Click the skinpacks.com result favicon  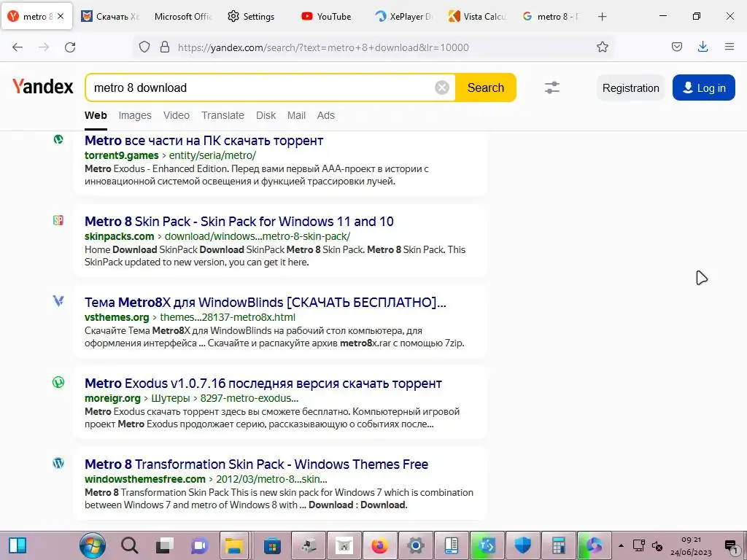click(x=58, y=220)
